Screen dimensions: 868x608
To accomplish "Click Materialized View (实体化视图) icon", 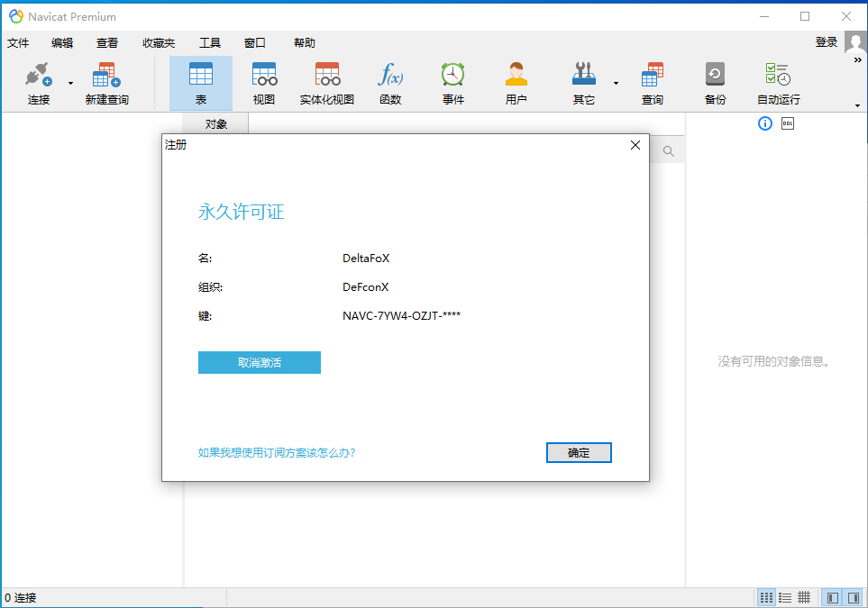I will [x=326, y=83].
